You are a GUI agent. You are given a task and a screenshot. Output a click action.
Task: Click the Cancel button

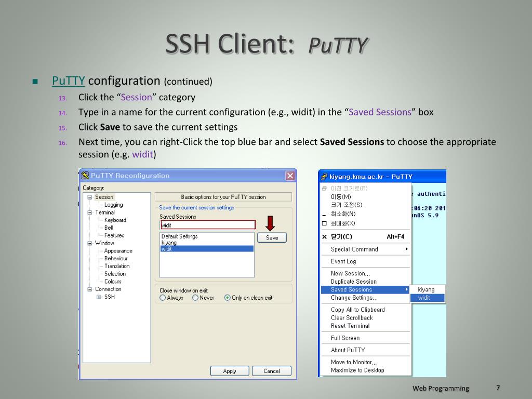click(272, 371)
